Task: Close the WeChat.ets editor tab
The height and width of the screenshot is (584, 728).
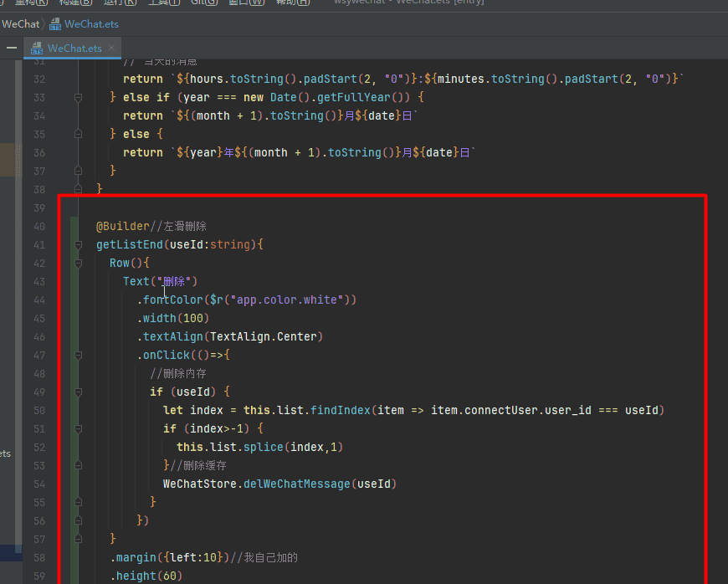Action: point(112,48)
